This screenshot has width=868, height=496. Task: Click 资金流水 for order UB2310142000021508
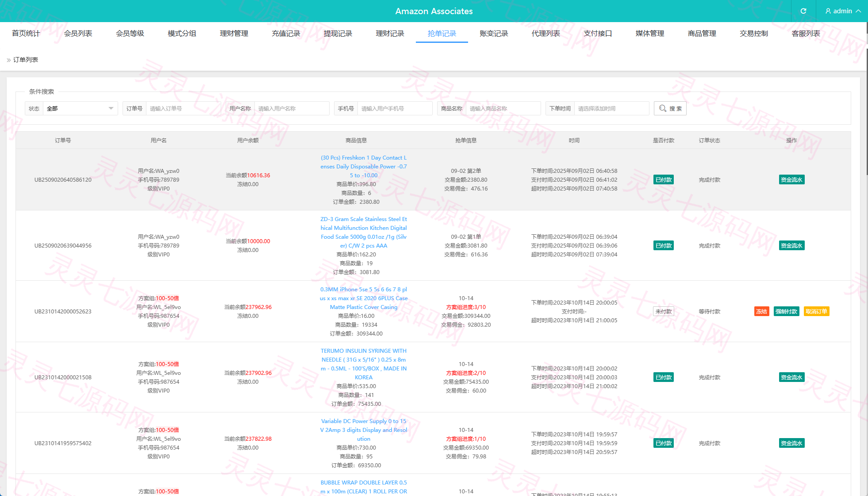tap(791, 377)
